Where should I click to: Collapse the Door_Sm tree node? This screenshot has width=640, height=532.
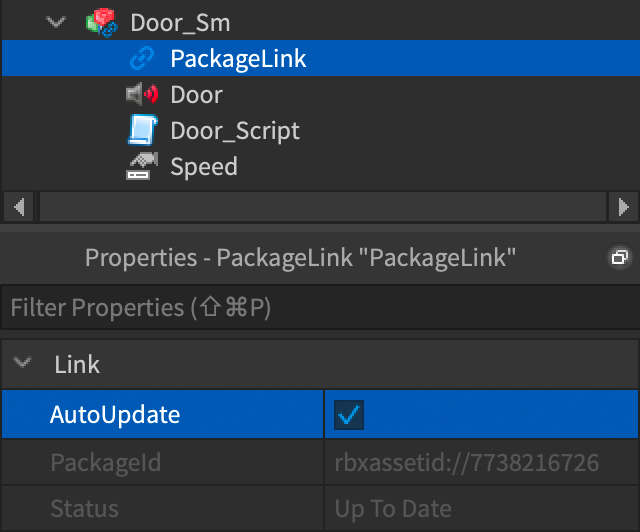(x=56, y=22)
